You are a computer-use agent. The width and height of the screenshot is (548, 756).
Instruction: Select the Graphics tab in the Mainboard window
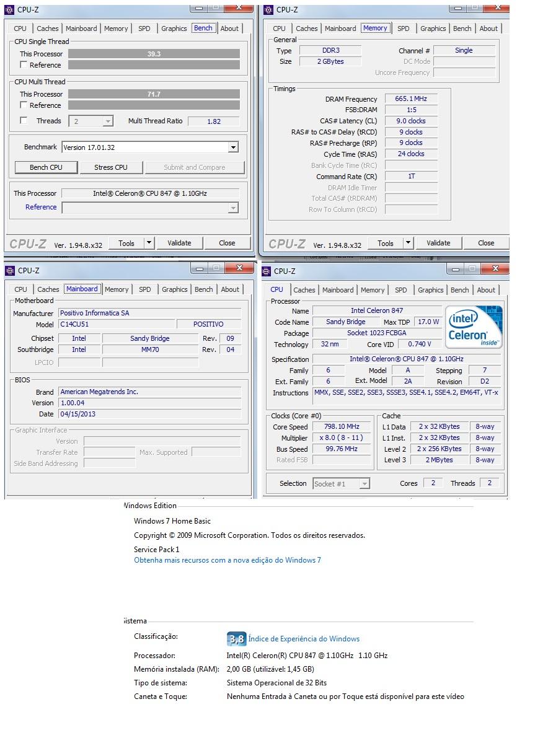(x=175, y=289)
